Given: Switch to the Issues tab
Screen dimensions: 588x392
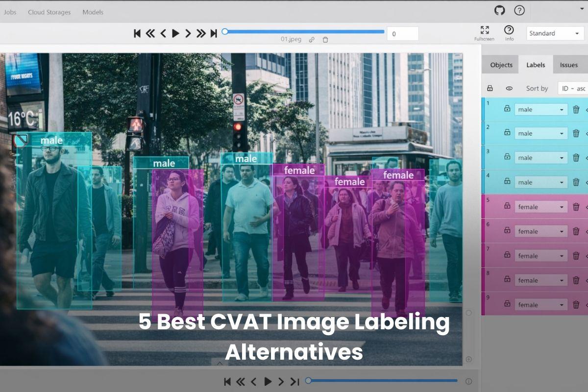Looking at the screenshot, I should click(x=568, y=65).
